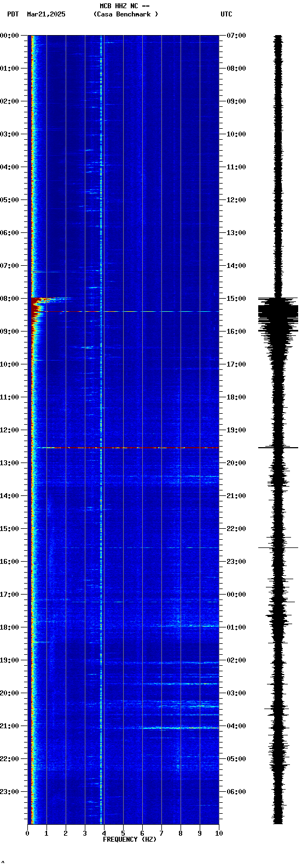Click the 19:00 UTC time label

coord(236,430)
